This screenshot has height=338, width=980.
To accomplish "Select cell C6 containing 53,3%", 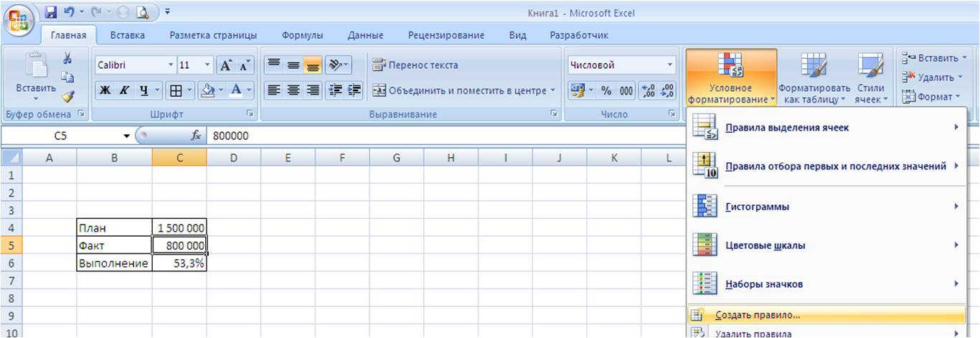I will click(x=179, y=263).
